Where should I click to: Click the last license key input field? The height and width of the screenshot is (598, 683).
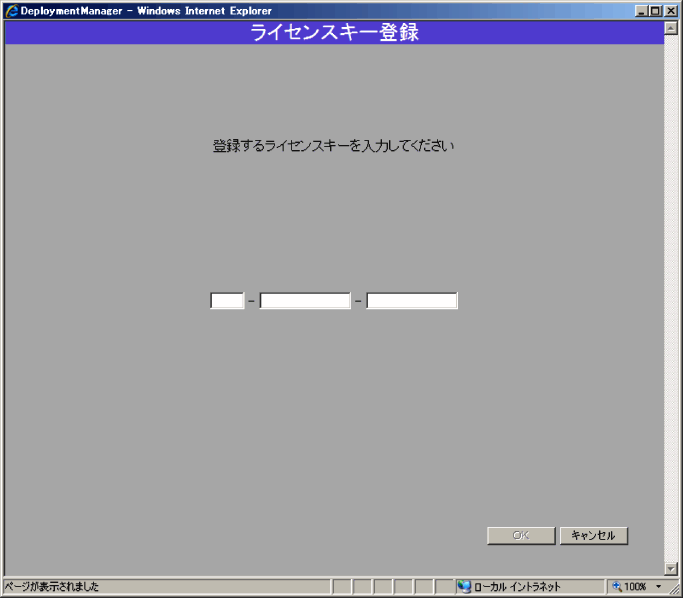[x=412, y=301]
